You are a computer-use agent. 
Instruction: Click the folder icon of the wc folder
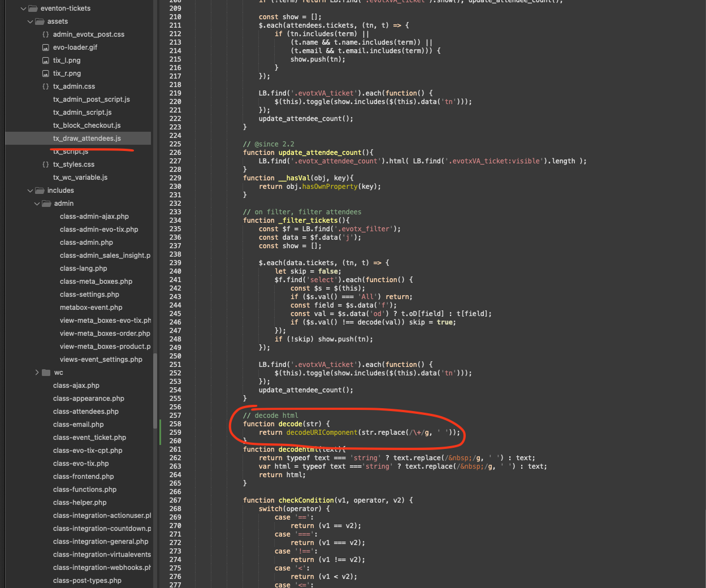[46, 373]
